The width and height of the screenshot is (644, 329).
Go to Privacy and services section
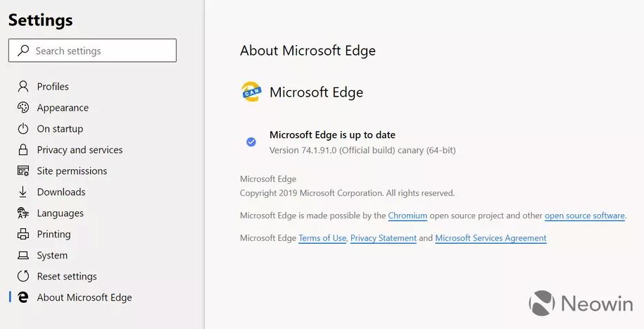[80, 150]
